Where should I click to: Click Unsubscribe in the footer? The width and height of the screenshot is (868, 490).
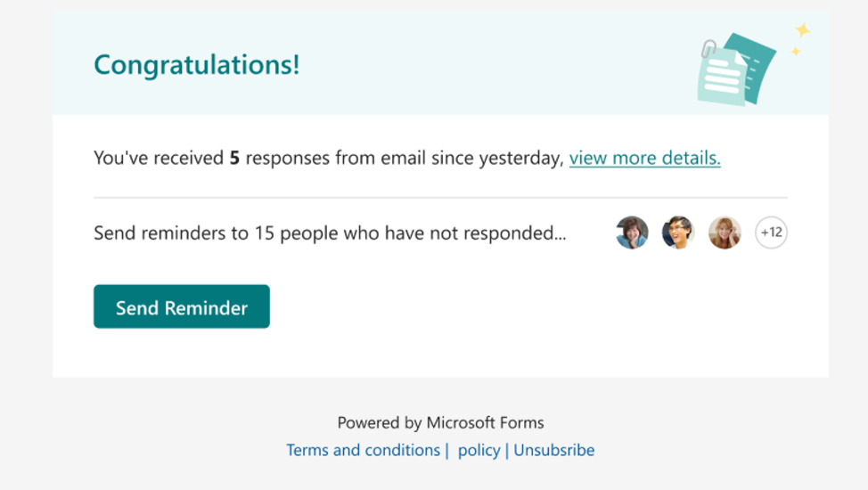click(553, 450)
